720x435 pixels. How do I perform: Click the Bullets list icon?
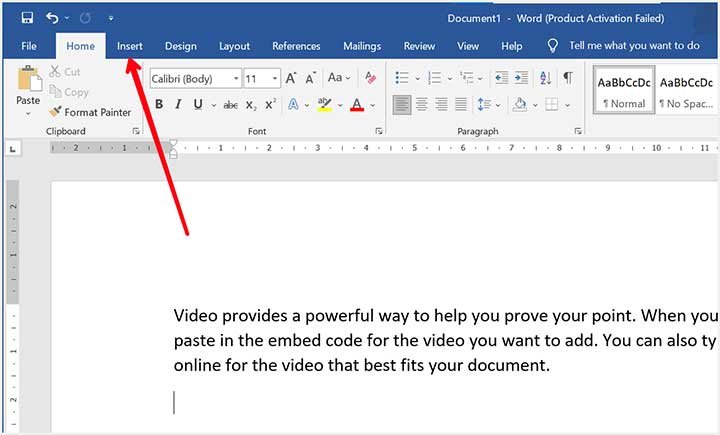[x=402, y=78]
